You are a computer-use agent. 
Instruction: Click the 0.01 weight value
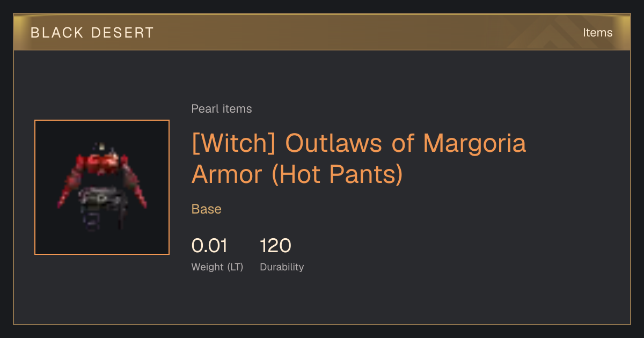[x=209, y=246]
